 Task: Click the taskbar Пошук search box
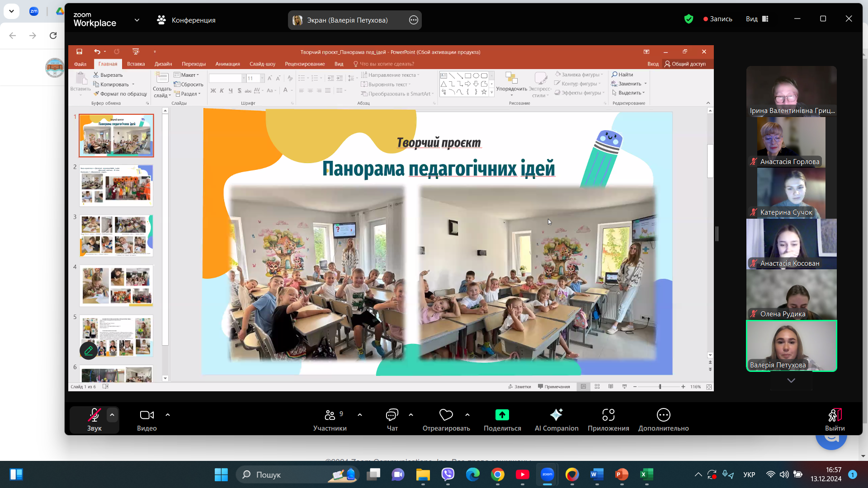pos(297,474)
